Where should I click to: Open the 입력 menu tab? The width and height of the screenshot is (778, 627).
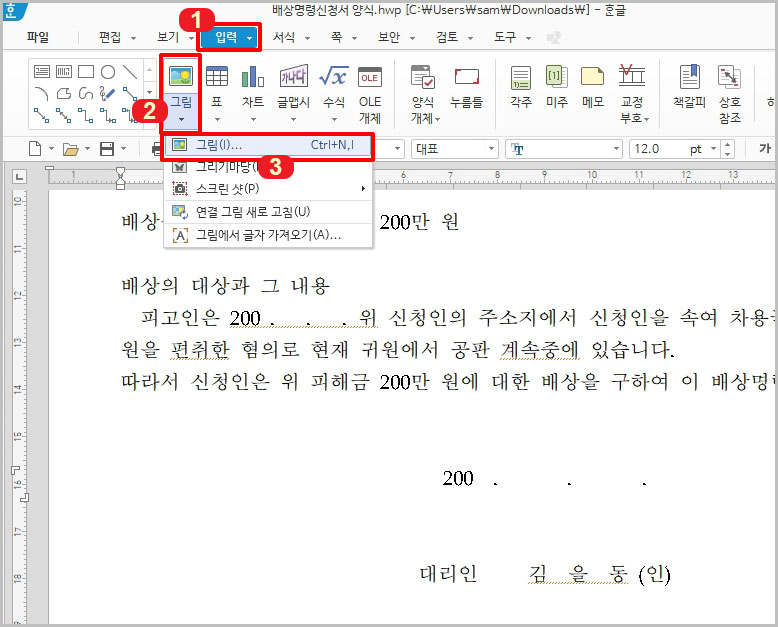click(x=229, y=37)
